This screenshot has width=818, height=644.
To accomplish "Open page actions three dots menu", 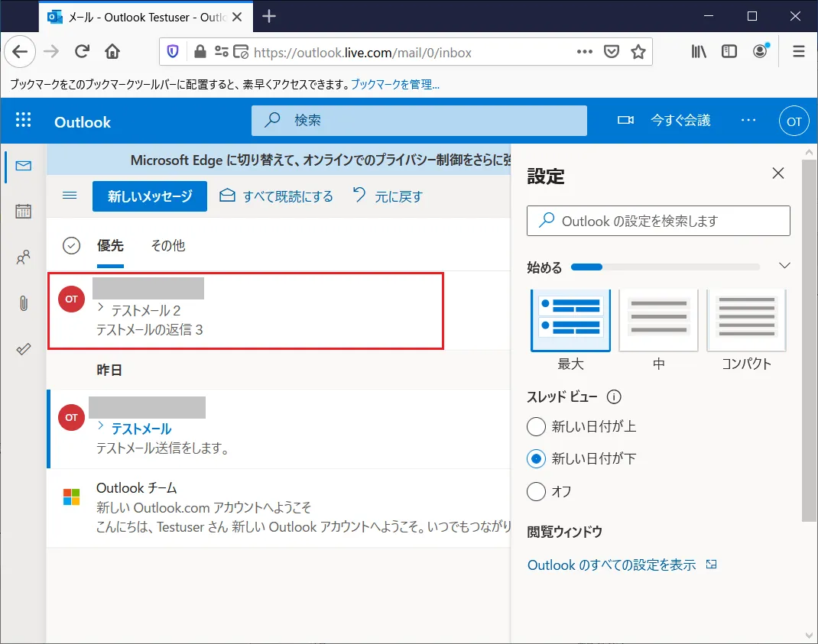I will [x=584, y=52].
